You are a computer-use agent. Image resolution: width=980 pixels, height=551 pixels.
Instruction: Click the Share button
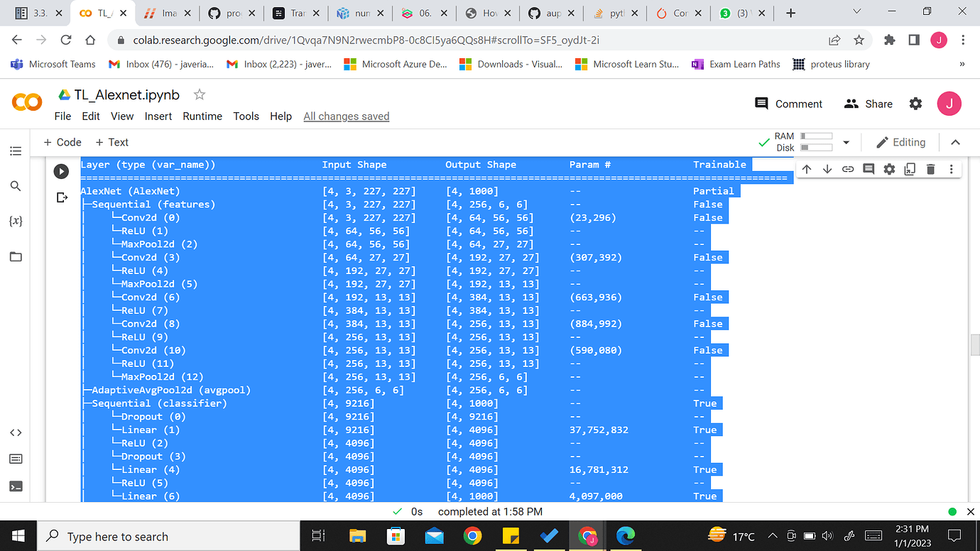point(868,104)
